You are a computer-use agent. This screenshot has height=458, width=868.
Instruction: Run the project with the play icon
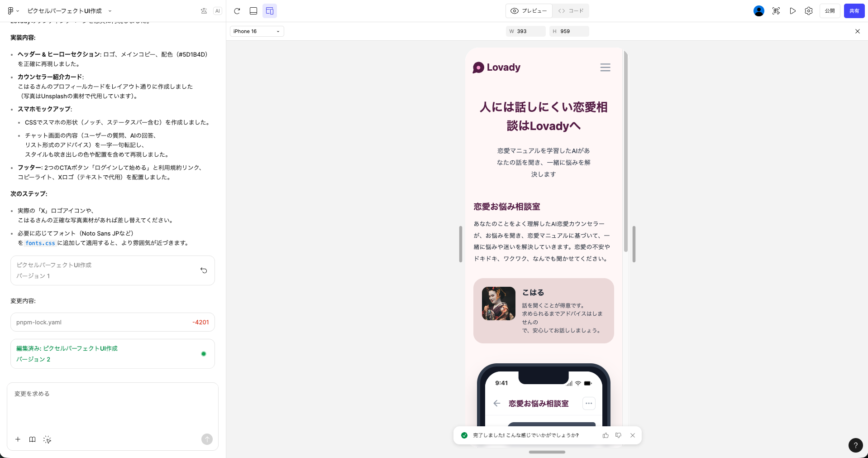click(x=792, y=11)
